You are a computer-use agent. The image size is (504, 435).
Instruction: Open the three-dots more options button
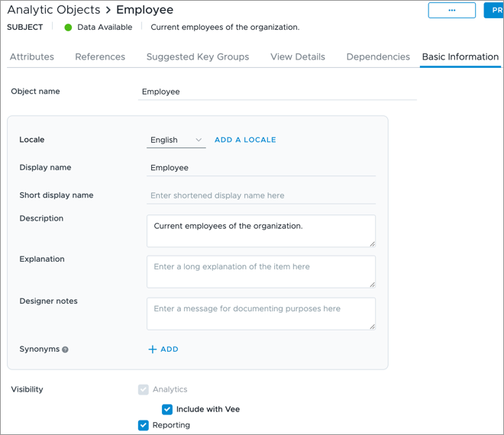coord(451,11)
